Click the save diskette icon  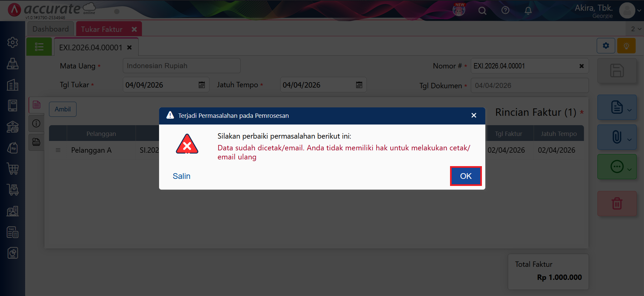pyautogui.click(x=616, y=71)
